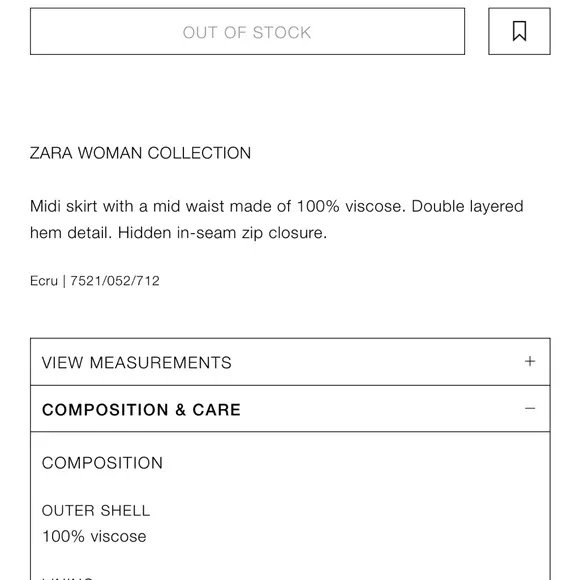580x580 pixels.
Task: Expand View Measurements using the plus icon
Action: (530, 361)
